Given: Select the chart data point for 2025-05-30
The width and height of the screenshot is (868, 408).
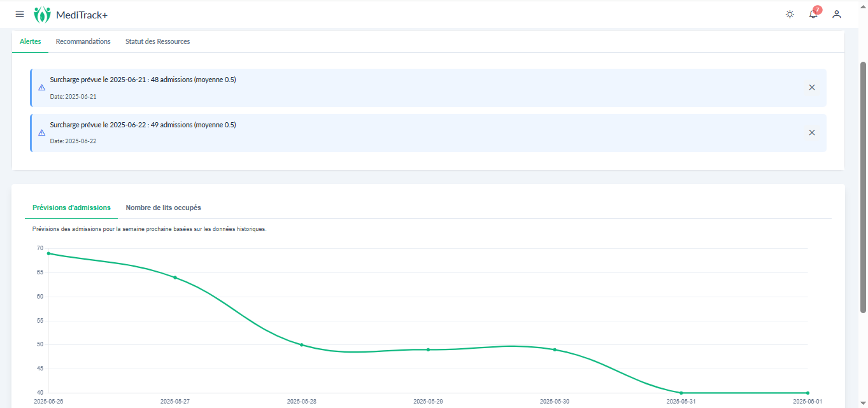Looking at the screenshot, I should point(555,349).
